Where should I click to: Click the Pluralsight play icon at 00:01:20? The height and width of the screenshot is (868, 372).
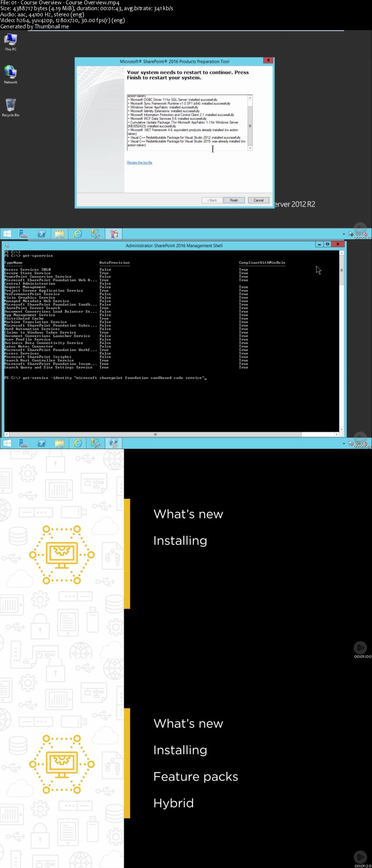tap(360, 857)
